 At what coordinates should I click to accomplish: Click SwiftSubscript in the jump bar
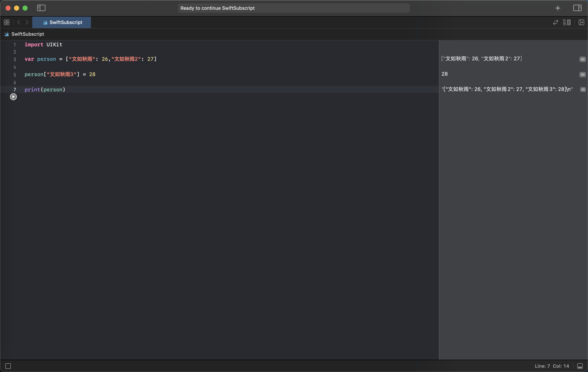pyautogui.click(x=27, y=34)
